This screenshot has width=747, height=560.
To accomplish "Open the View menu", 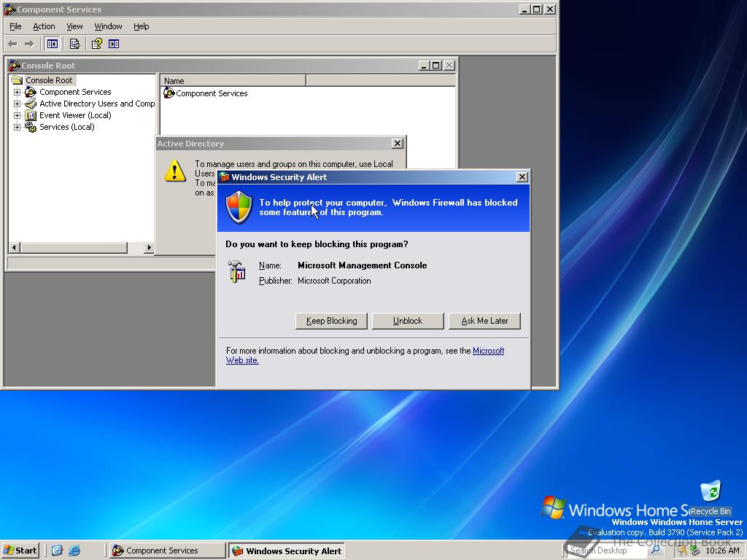I will (x=74, y=26).
